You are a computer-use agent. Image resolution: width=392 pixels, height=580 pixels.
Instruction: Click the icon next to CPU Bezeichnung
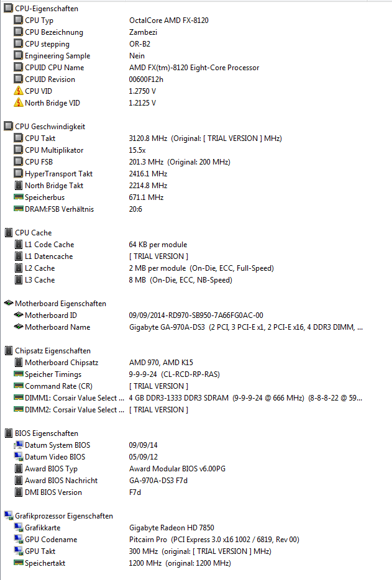(19, 32)
